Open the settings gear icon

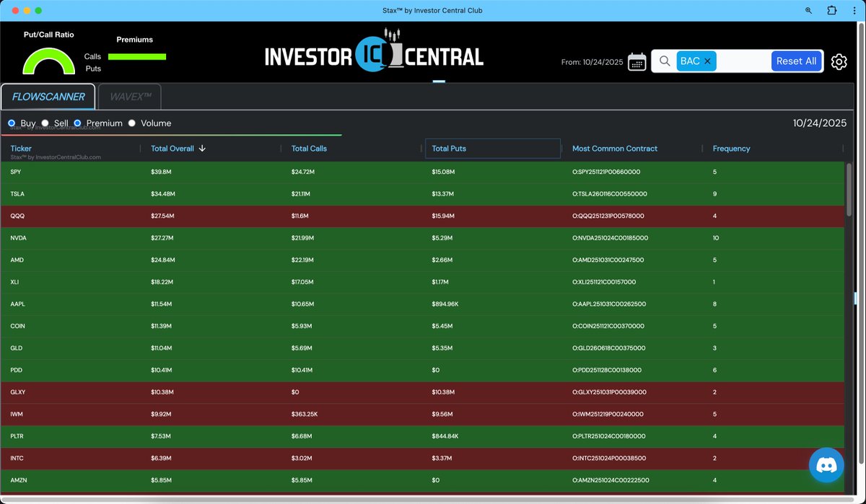[839, 62]
